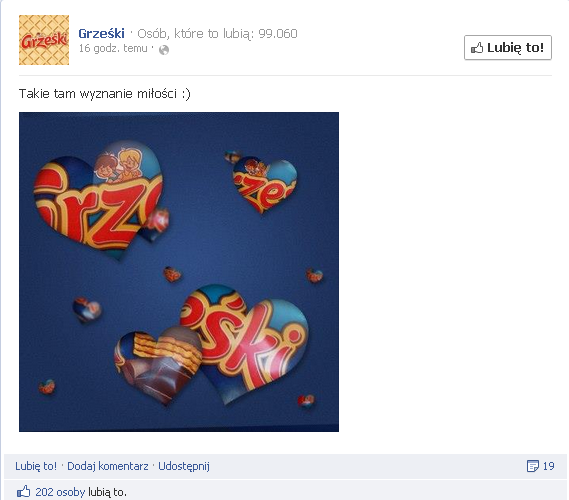Click 'Udostępnij' to share the post

(184, 466)
